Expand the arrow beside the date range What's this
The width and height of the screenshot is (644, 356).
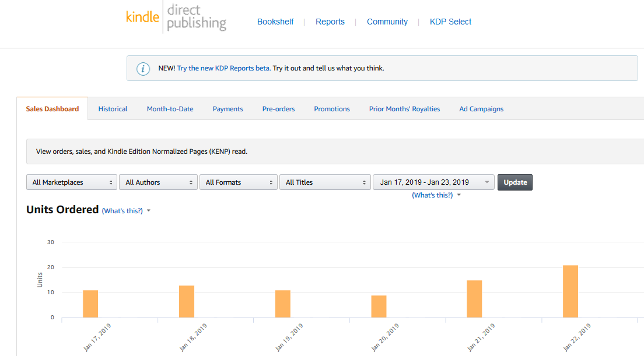(459, 195)
